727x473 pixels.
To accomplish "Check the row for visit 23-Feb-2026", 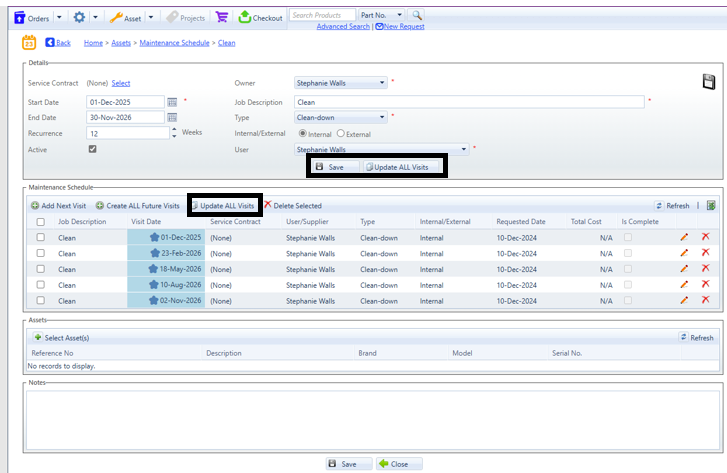I will (41, 253).
